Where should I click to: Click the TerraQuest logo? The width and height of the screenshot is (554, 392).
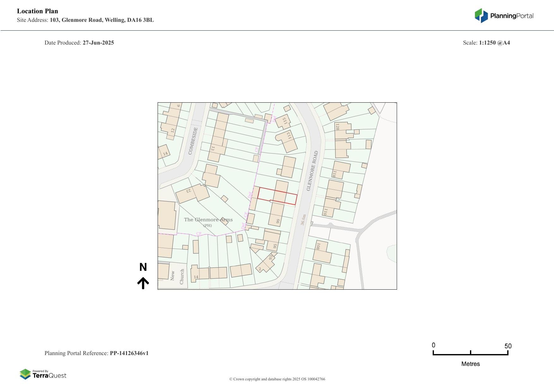[x=43, y=374]
